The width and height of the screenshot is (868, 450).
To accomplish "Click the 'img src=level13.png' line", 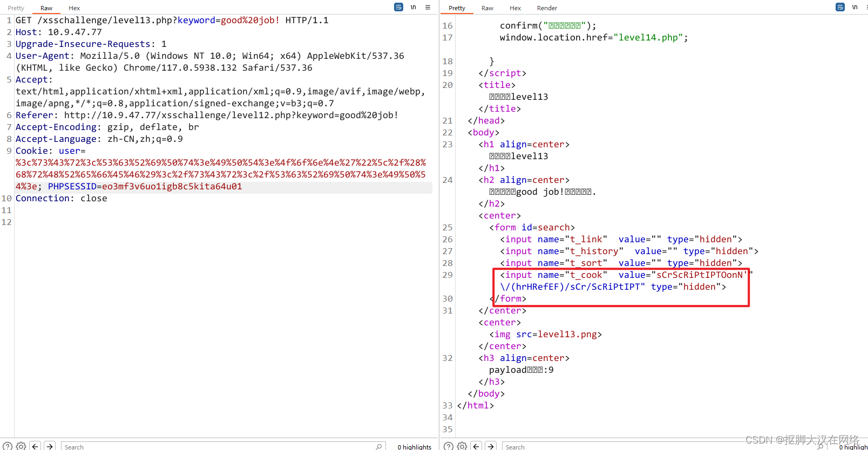I will [x=545, y=334].
